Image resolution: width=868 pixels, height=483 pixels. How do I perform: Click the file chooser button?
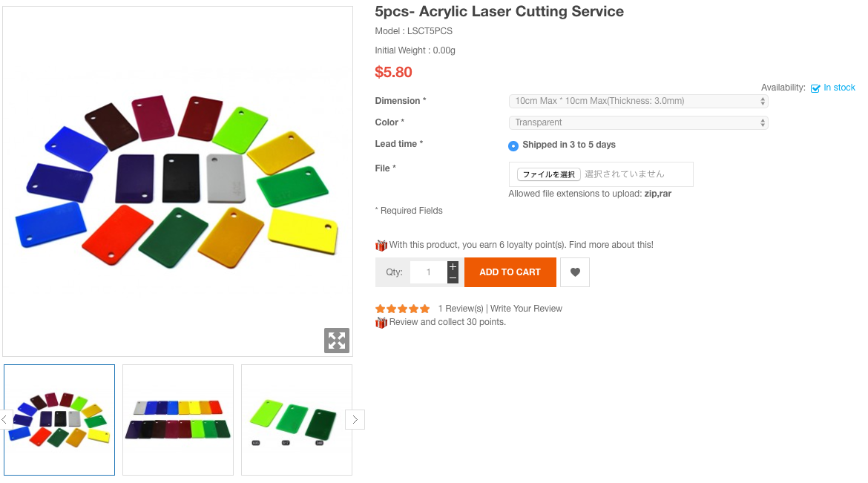point(548,174)
